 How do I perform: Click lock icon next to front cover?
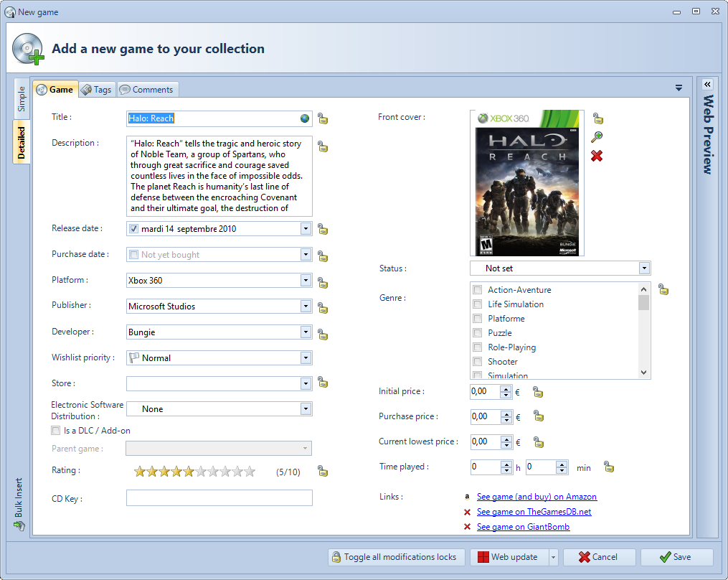pos(597,118)
